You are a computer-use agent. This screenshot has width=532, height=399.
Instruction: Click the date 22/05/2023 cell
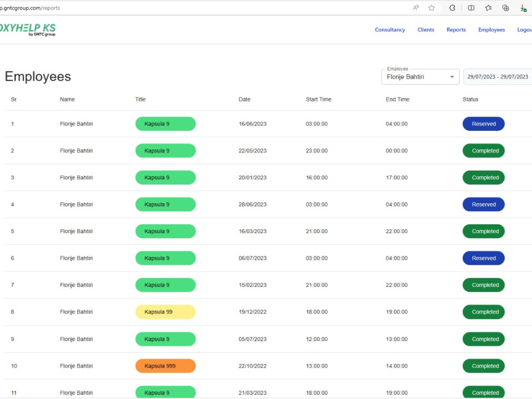pos(252,151)
